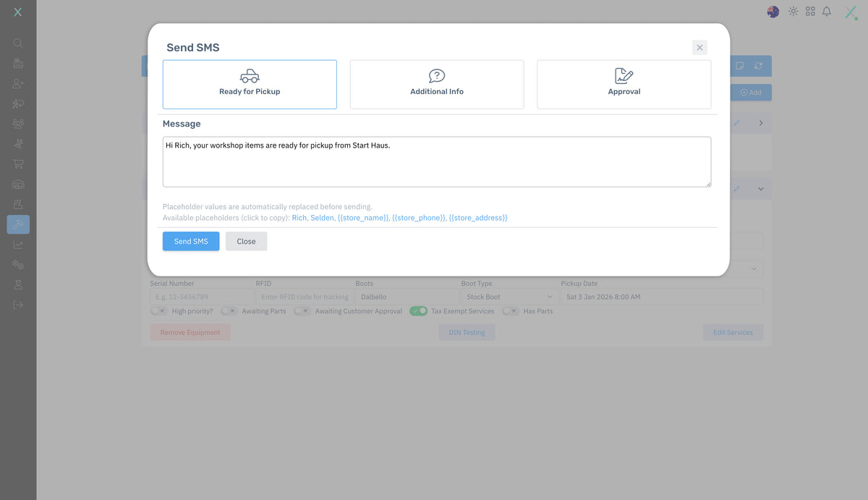
Task: Pick the Approval SMS template
Action: (x=624, y=84)
